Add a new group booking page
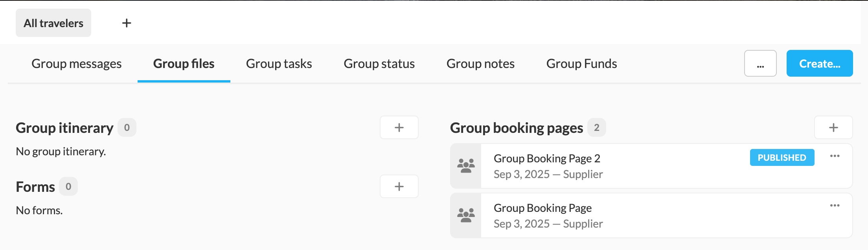 [x=833, y=127]
